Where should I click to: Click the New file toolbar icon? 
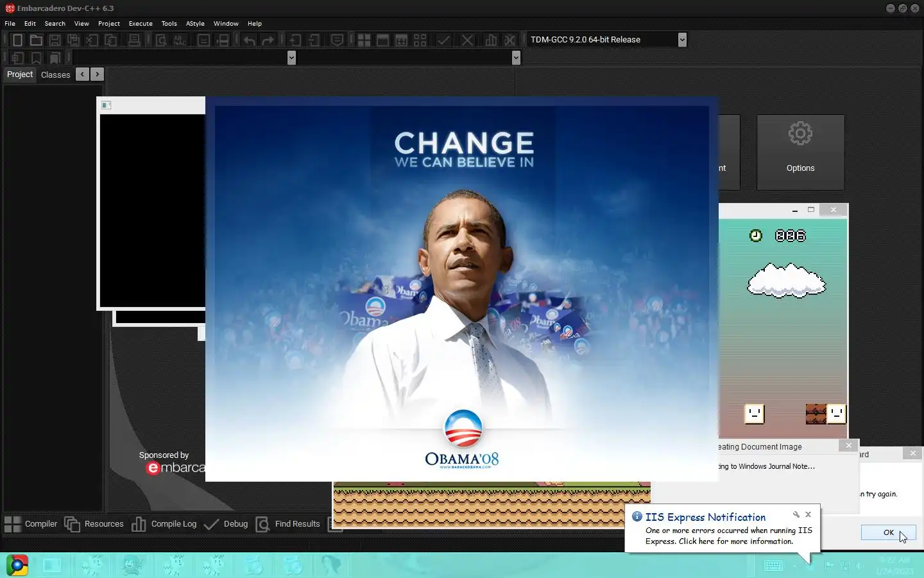(x=17, y=40)
